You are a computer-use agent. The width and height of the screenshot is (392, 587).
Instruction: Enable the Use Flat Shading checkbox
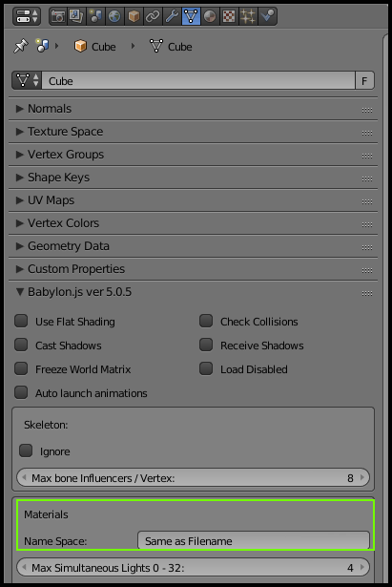click(x=21, y=322)
